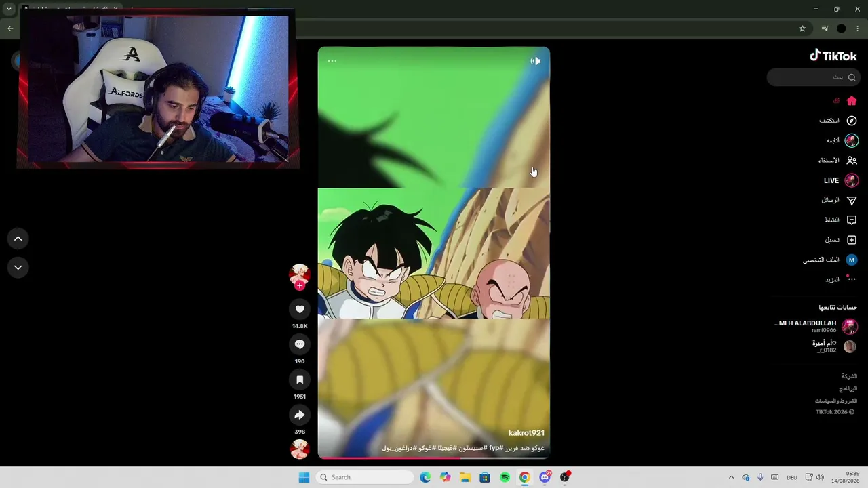The width and height of the screenshot is (868, 488).
Task: Like the video with the heart icon
Action: 300,309
